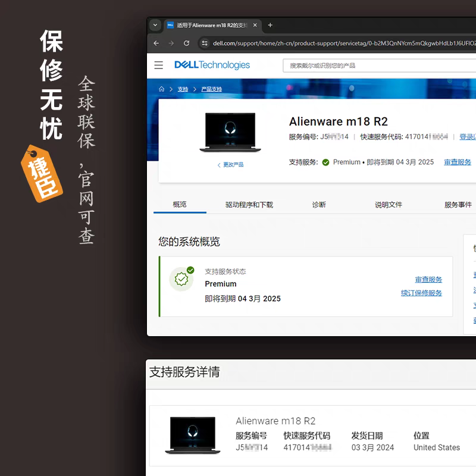Open the 说明文件 tab
The width and height of the screenshot is (476, 476).
[x=389, y=205]
